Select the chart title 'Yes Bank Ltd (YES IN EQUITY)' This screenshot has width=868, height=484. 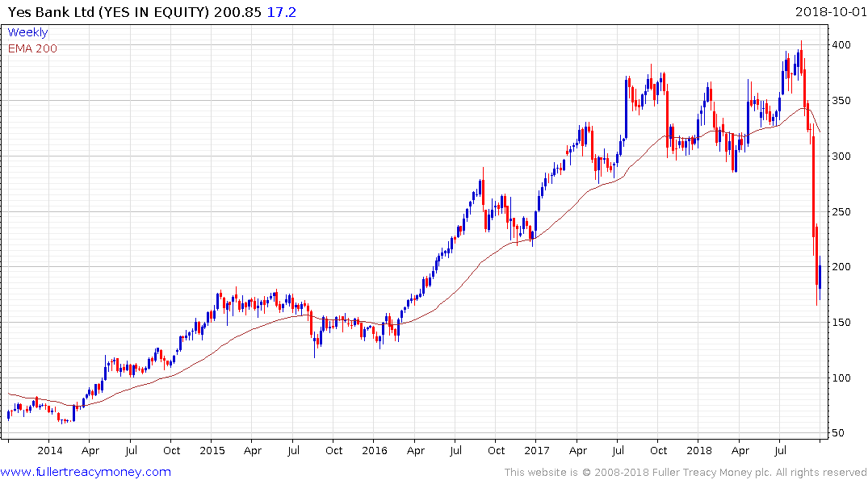(x=108, y=12)
